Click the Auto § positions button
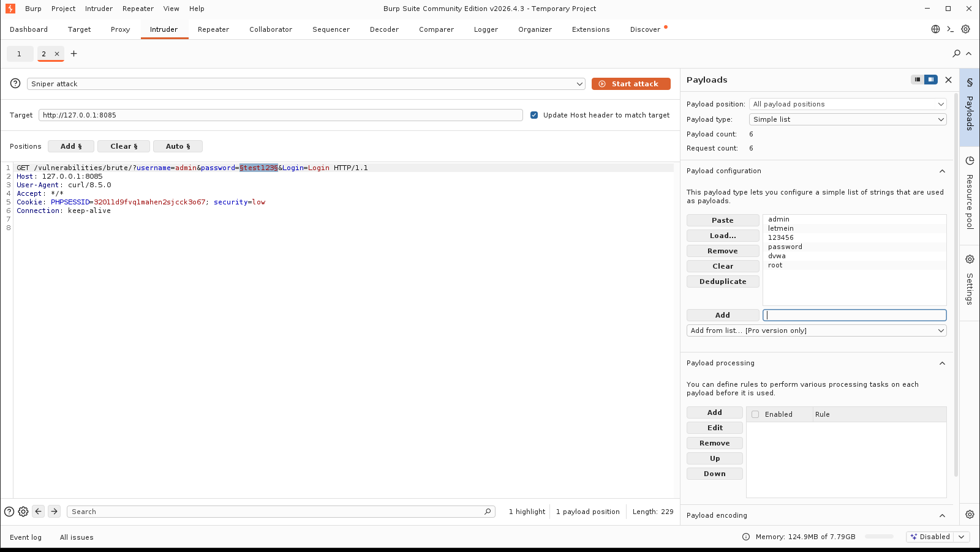The image size is (980, 552). [178, 146]
